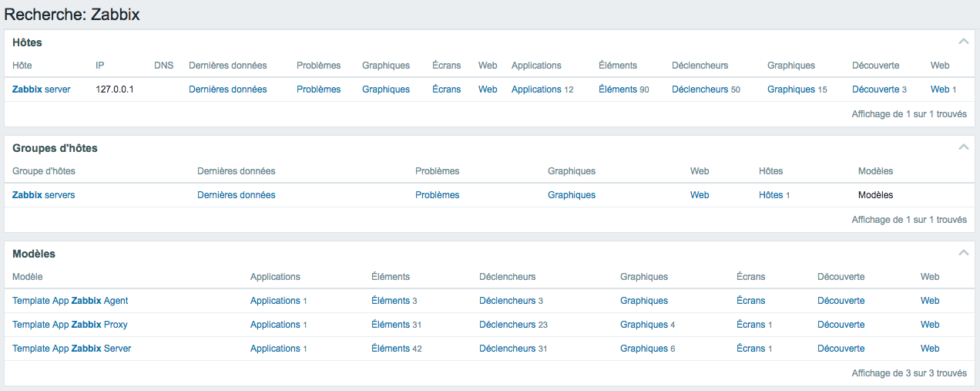
Task: Open the Zabbix servers host group
Action: tap(44, 195)
